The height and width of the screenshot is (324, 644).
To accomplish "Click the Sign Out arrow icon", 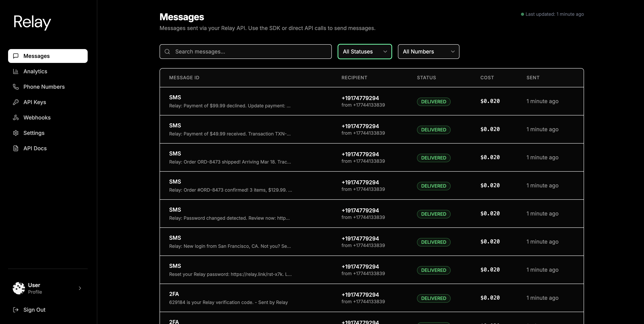I will 16,310.
